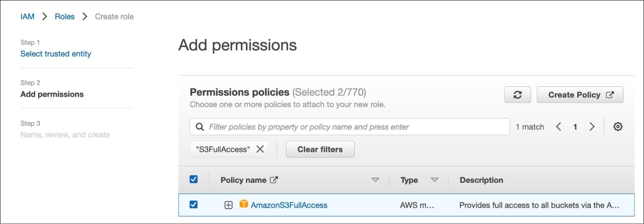Remove the S3FullAccess filter tag
Viewport: 644px width, 224px height.
point(260,149)
